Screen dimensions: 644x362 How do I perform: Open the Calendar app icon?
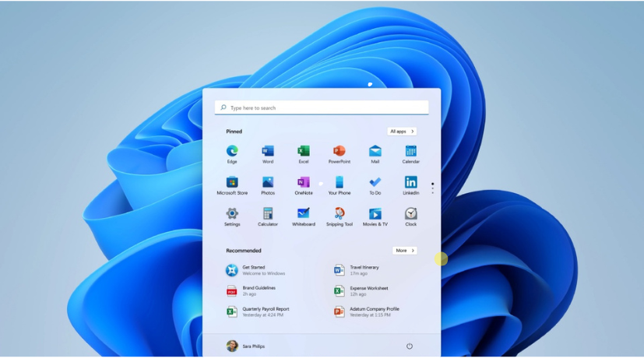410,151
